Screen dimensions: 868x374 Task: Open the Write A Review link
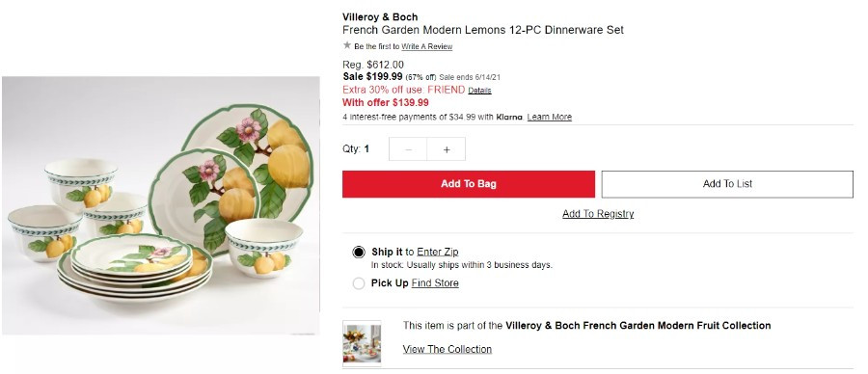tap(427, 47)
